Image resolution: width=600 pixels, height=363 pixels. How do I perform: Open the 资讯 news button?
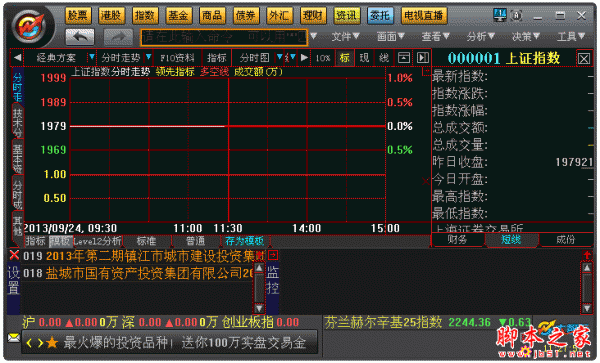pyautogui.click(x=346, y=16)
